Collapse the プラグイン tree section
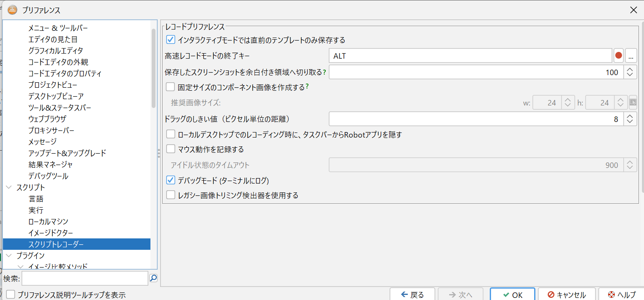Viewport: 644px width, 300px height. (x=9, y=256)
